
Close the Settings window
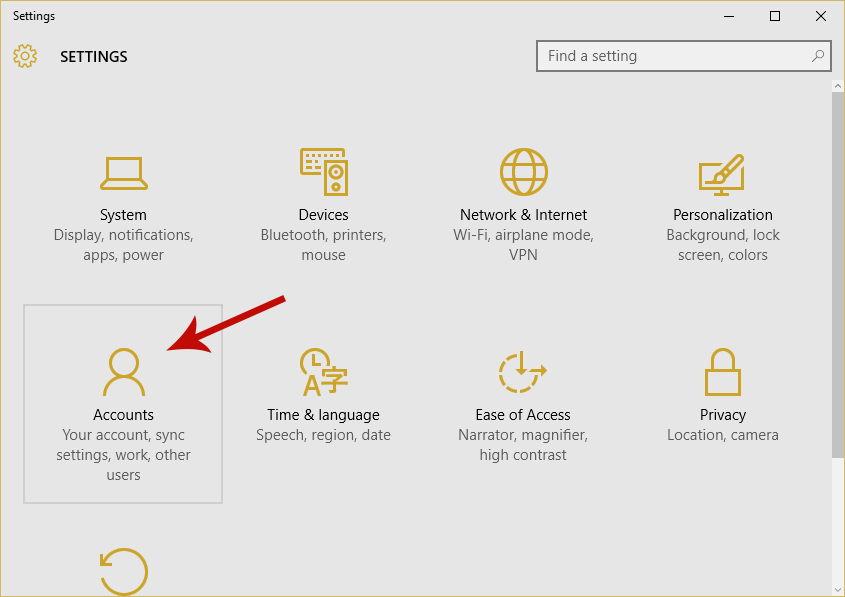pyautogui.click(x=820, y=16)
